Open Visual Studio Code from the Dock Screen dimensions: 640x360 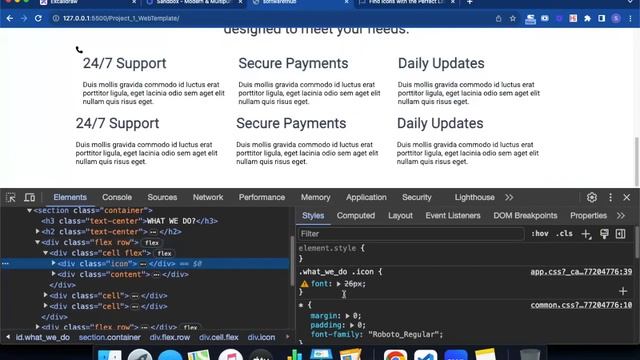tap(425, 355)
